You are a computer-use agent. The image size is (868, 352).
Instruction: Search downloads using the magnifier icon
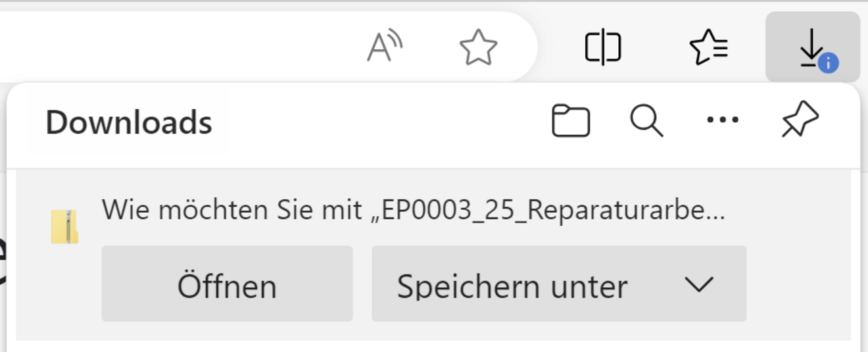(646, 121)
